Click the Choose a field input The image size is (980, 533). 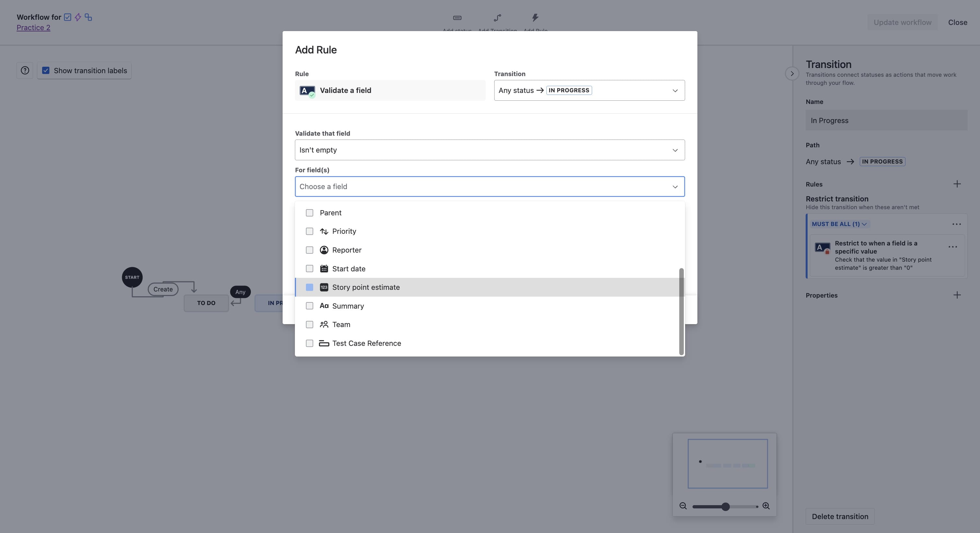[x=490, y=186]
